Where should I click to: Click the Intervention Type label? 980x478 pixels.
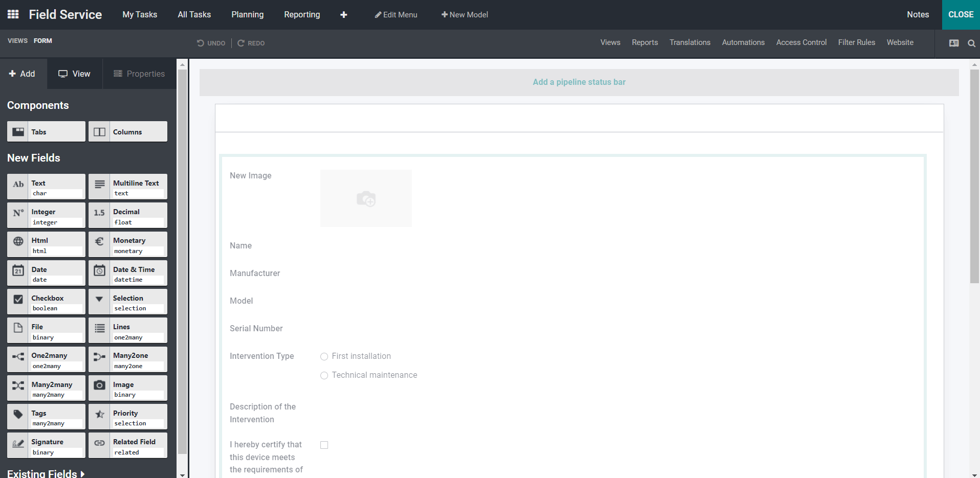click(262, 356)
